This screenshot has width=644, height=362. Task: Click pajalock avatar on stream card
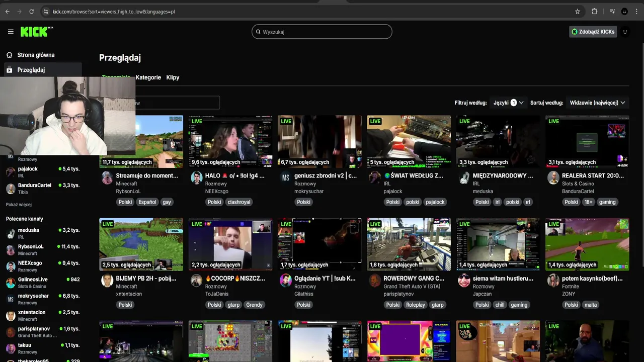tap(375, 178)
